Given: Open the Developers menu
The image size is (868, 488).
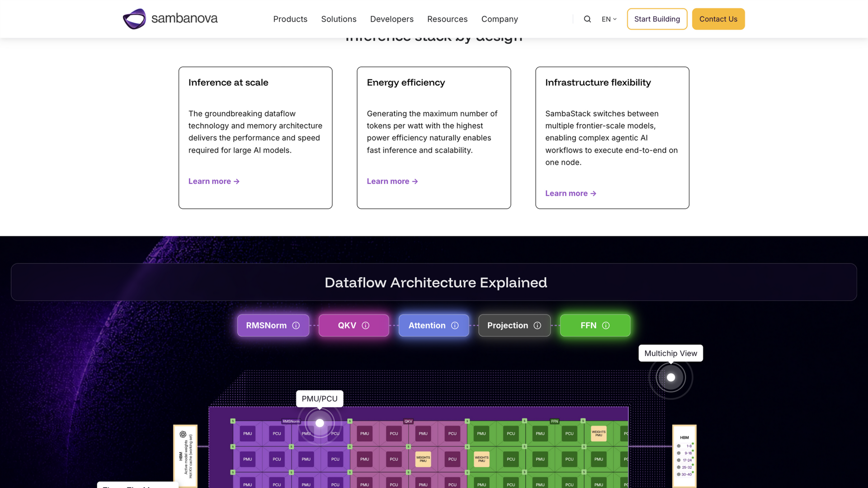Looking at the screenshot, I should tap(392, 19).
